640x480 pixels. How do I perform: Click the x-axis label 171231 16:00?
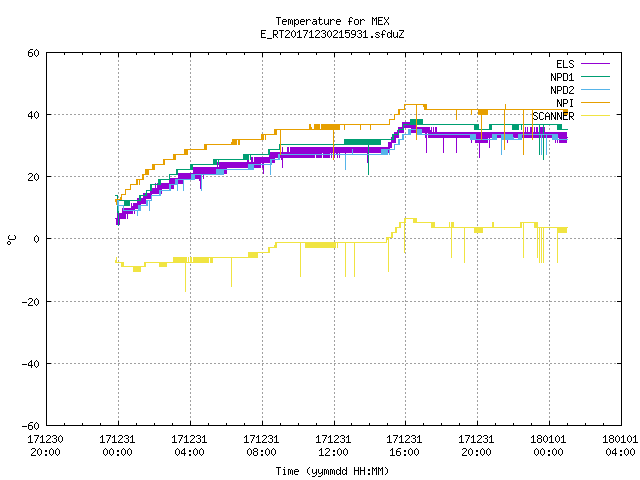click(404, 446)
